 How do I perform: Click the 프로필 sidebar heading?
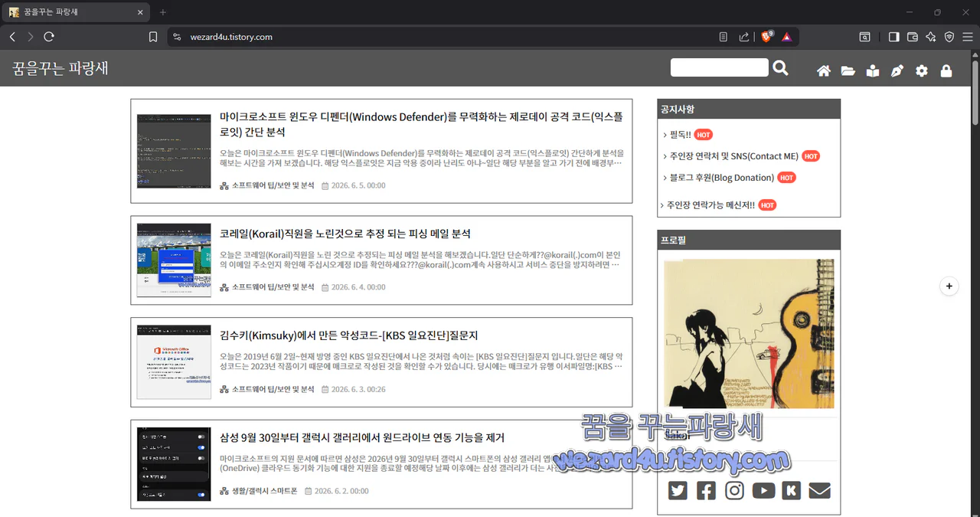tap(749, 240)
